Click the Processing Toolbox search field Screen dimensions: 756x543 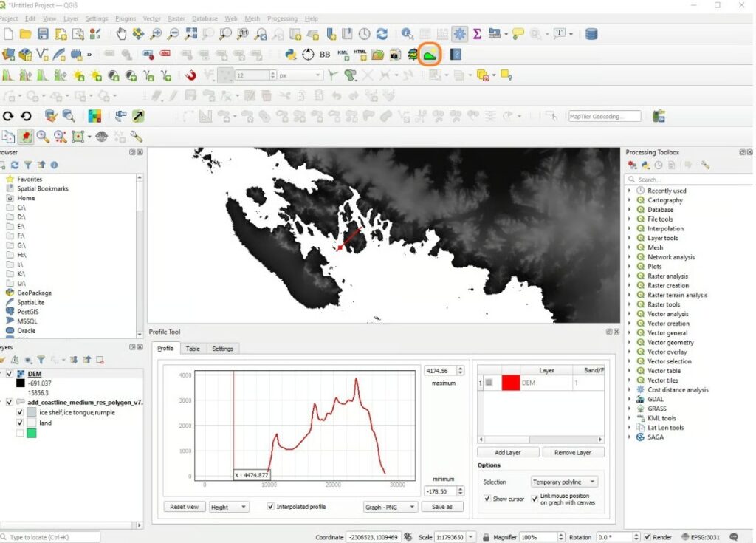point(690,180)
